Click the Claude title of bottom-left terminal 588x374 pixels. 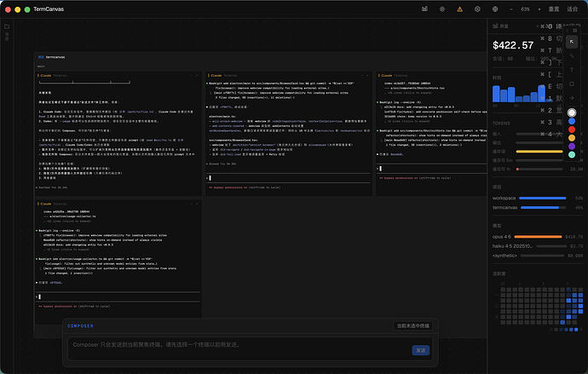[46, 204]
